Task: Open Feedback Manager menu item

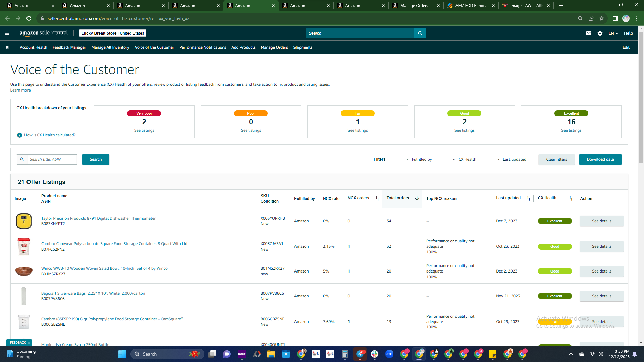Action: [69, 47]
